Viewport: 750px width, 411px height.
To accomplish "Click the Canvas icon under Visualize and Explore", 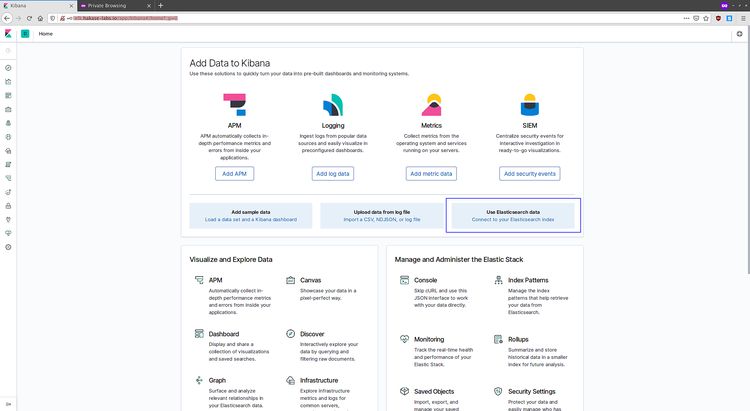I will 290,280.
